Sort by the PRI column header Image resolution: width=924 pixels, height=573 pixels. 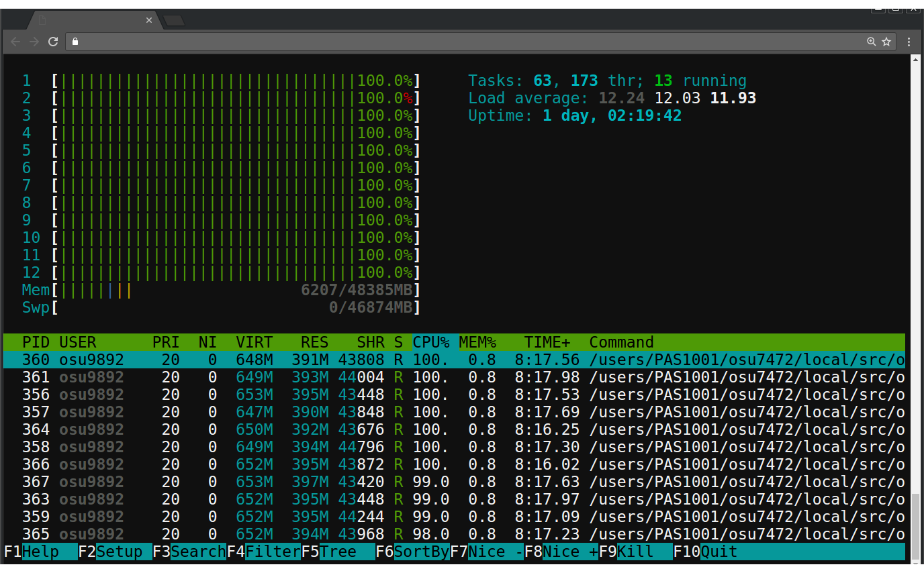point(166,342)
